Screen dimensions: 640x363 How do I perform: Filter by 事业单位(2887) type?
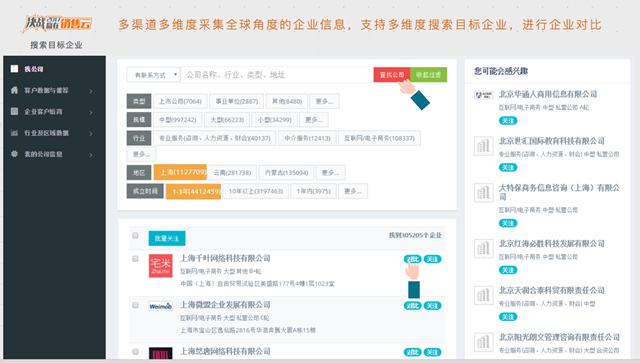click(x=237, y=101)
